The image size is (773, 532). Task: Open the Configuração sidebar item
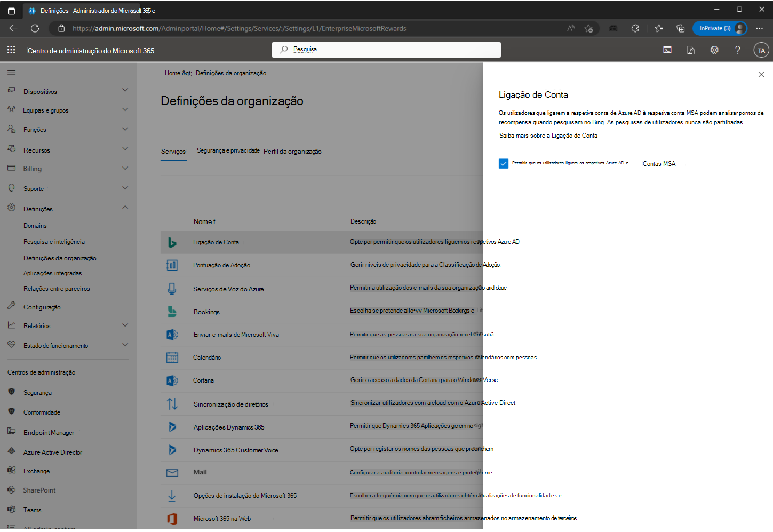click(42, 307)
